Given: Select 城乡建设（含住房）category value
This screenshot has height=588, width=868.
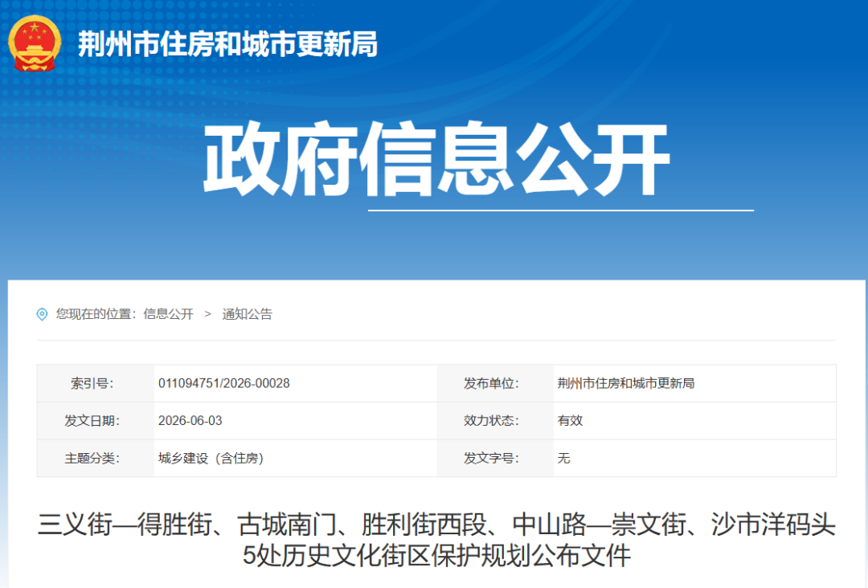Looking at the screenshot, I should coord(211,459).
